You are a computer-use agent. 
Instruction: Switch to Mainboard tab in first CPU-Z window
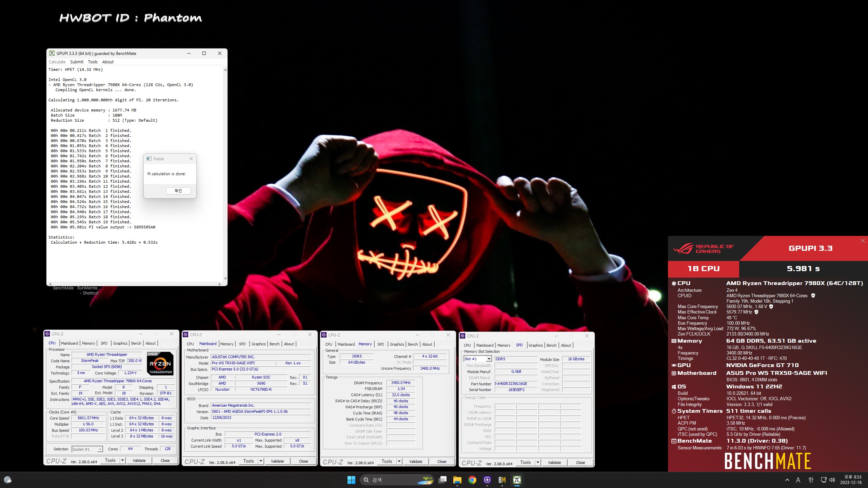[70, 343]
